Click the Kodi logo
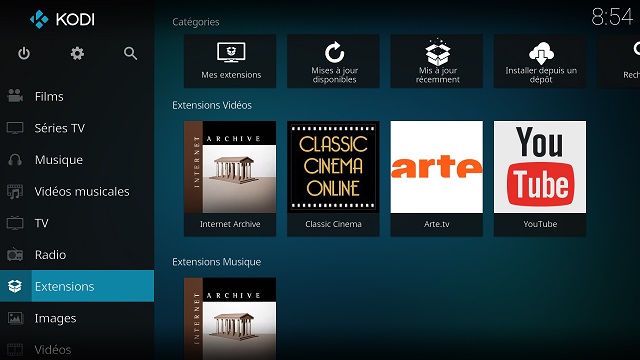The image size is (640, 360). 62,19
